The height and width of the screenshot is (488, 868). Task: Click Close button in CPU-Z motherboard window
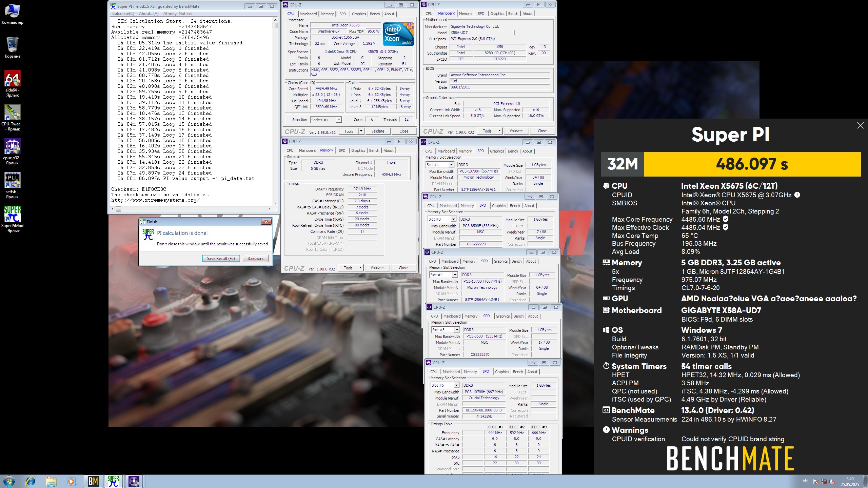(x=542, y=131)
